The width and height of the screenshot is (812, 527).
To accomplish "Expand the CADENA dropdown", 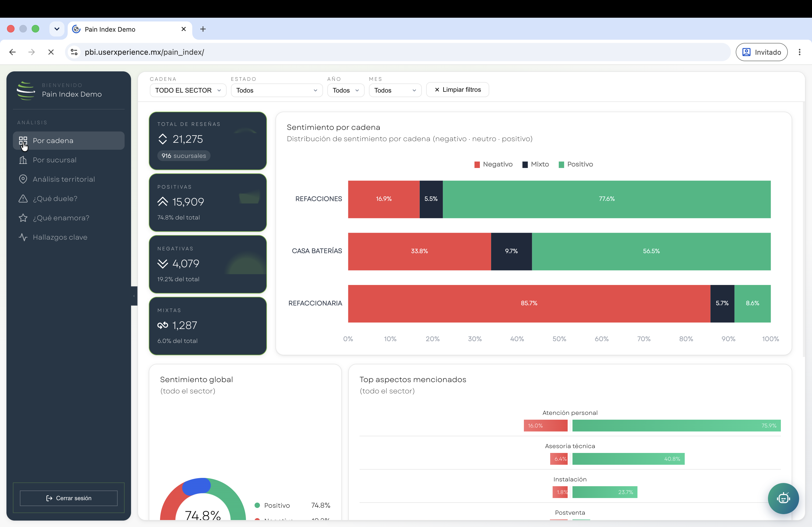I will pos(188,90).
